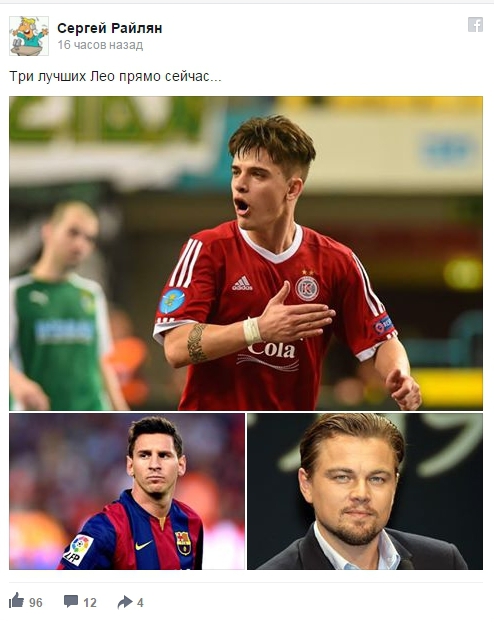Click the blurred green-jersey player in background

point(60,305)
